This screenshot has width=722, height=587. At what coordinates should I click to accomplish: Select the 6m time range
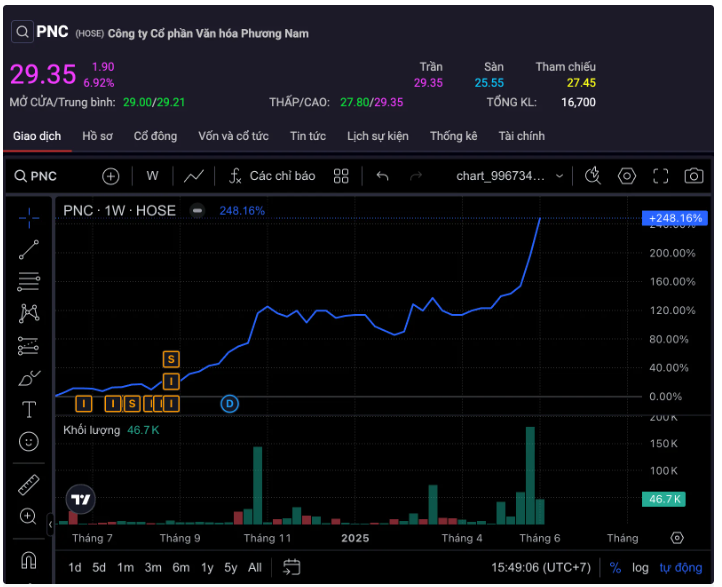click(181, 568)
